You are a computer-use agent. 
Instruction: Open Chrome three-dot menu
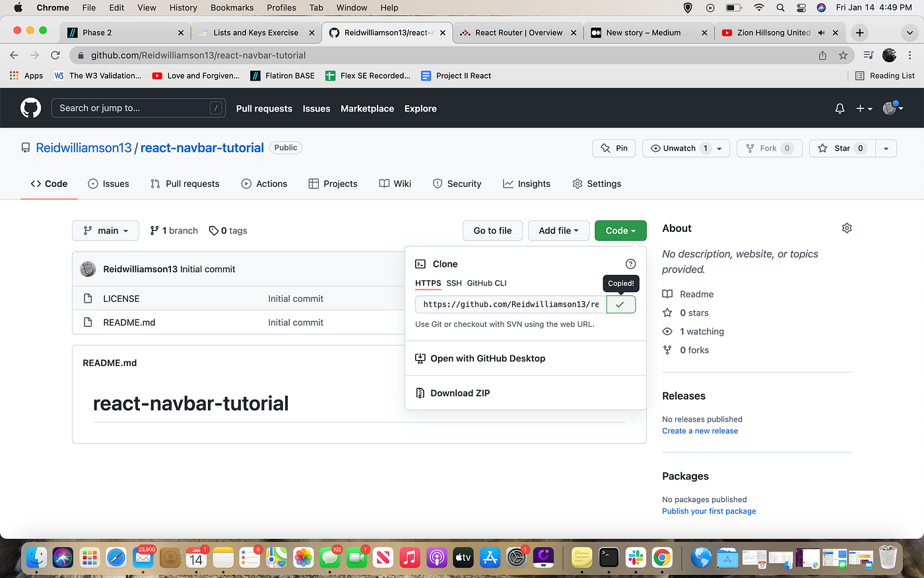(910, 55)
